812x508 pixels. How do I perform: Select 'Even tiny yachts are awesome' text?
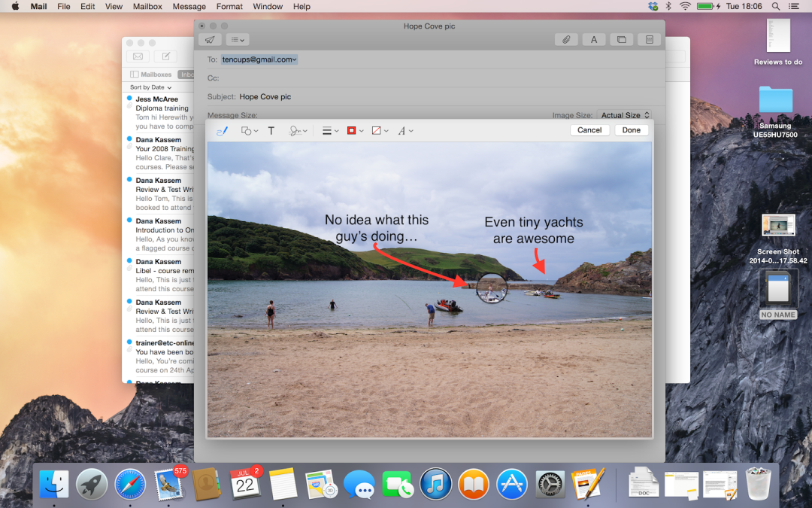click(533, 230)
